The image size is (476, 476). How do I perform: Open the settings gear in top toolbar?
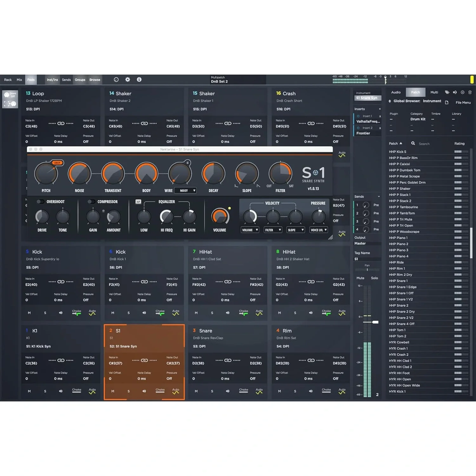pyautogui.click(x=128, y=80)
